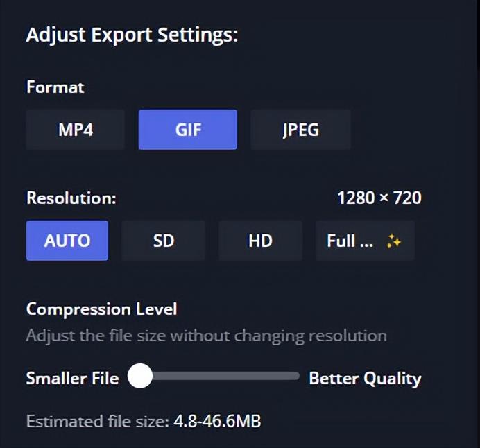The width and height of the screenshot is (480, 448).
Task: Select SD resolution
Action: point(164,241)
